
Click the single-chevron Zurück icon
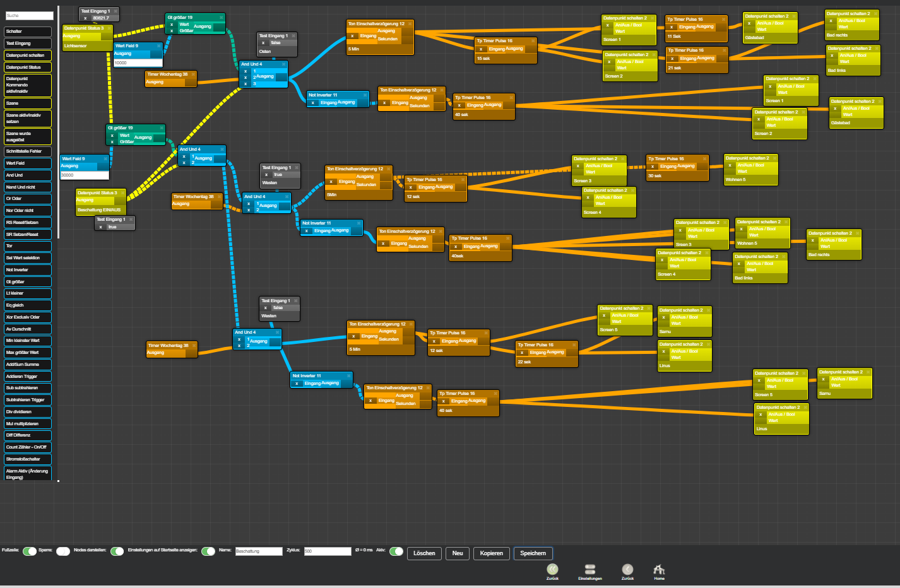click(627, 570)
